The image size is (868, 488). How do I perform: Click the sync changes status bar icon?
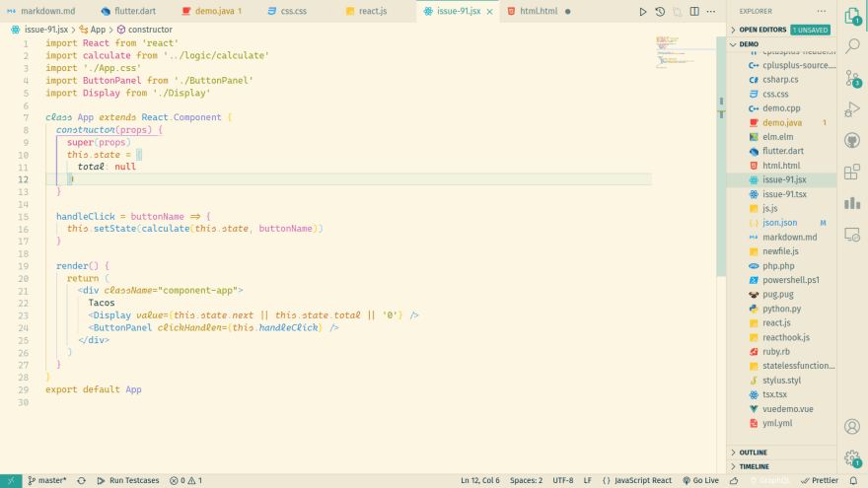[x=81, y=481]
